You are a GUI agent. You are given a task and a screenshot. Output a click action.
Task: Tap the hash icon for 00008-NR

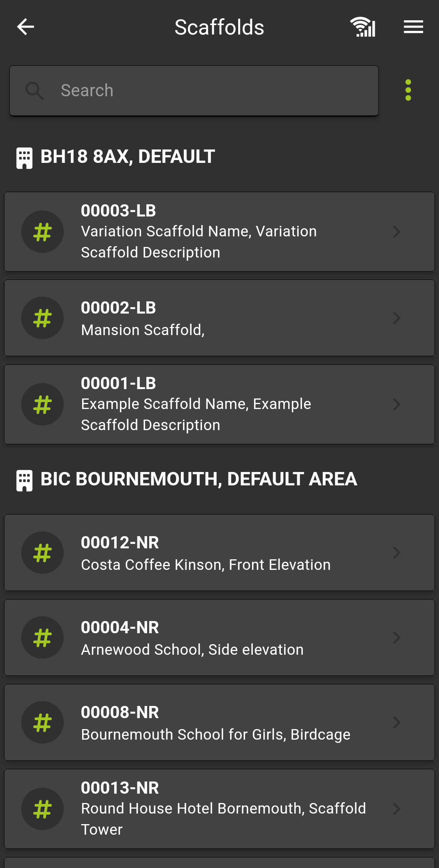click(x=42, y=723)
